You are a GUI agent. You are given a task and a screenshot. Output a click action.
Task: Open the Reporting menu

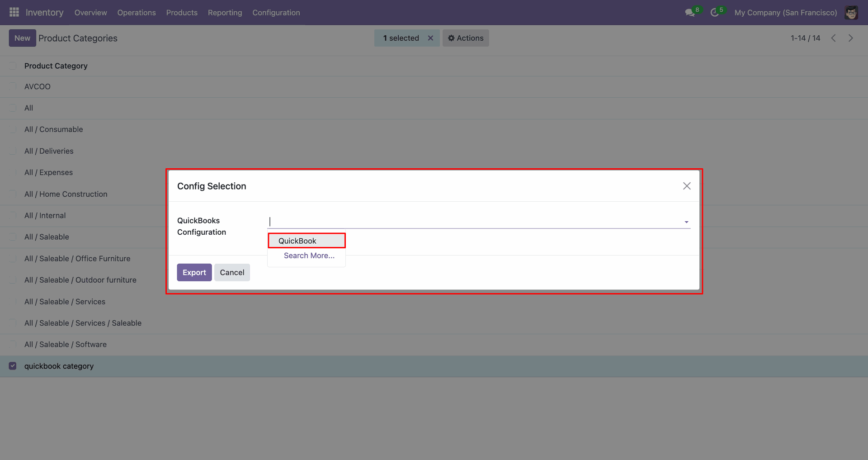tap(225, 13)
